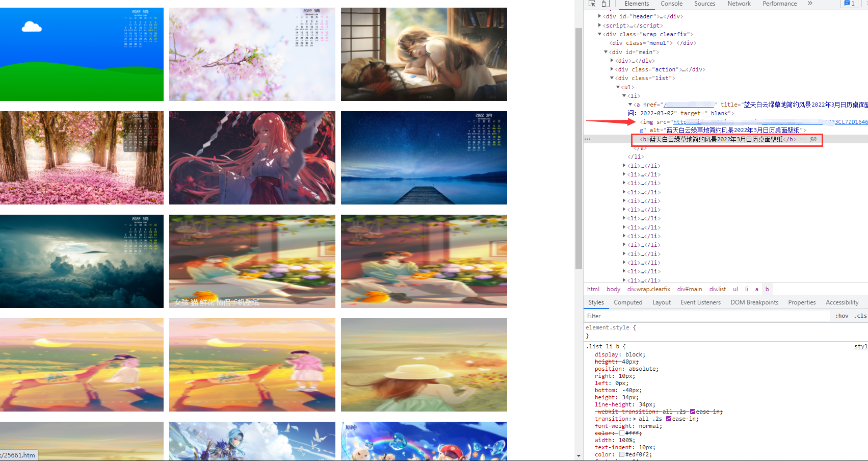This screenshot has height=461, width=868.
Task: Show the DOM Breakpoints tab
Action: tap(754, 302)
